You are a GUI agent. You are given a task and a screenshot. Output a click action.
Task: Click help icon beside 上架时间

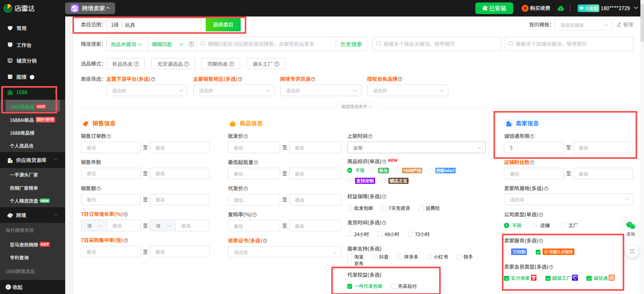(x=370, y=136)
